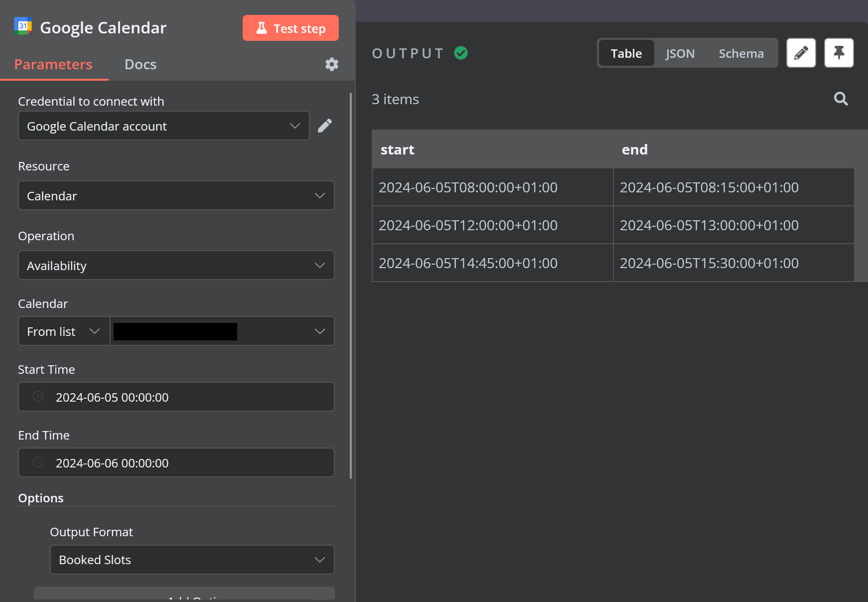Select cell 2024-06-05T13:00:00+01:00

click(x=734, y=225)
